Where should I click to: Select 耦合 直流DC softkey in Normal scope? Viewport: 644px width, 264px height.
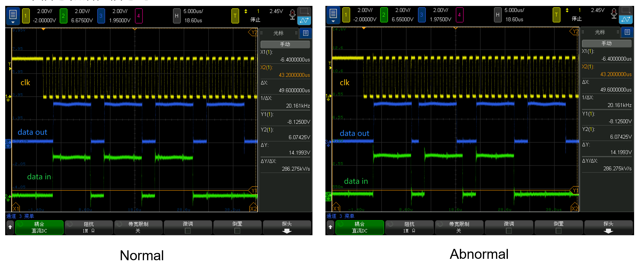click(x=39, y=227)
